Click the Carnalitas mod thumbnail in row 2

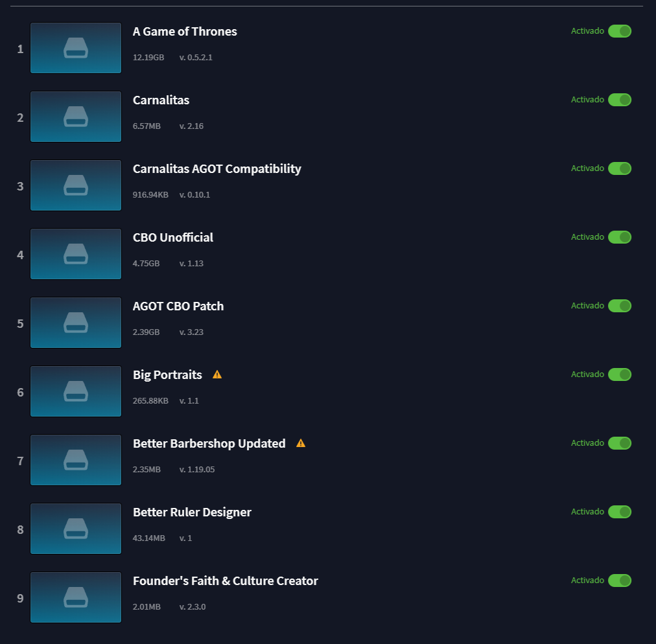click(76, 117)
